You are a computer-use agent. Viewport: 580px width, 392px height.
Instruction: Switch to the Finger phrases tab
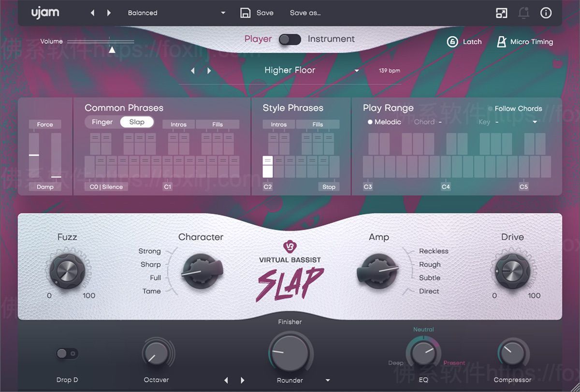tap(101, 122)
